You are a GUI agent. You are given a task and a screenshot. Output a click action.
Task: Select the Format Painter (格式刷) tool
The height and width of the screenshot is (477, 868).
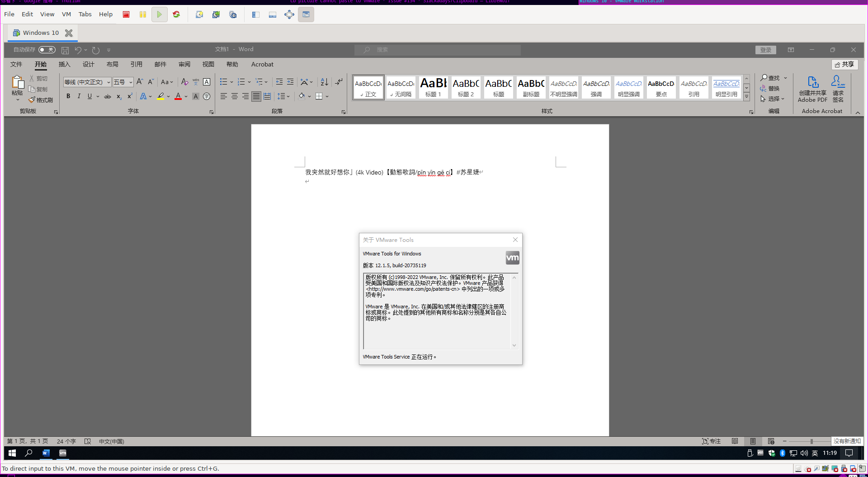tap(41, 99)
